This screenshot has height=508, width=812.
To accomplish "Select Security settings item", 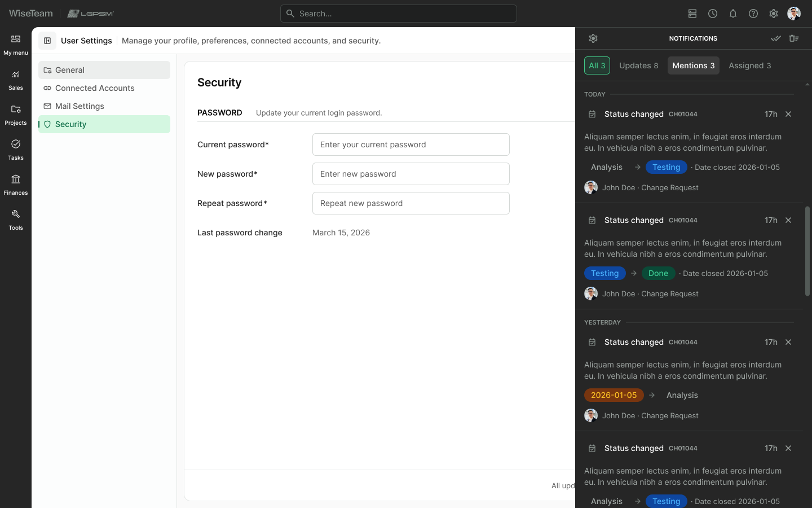I will click(104, 124).
